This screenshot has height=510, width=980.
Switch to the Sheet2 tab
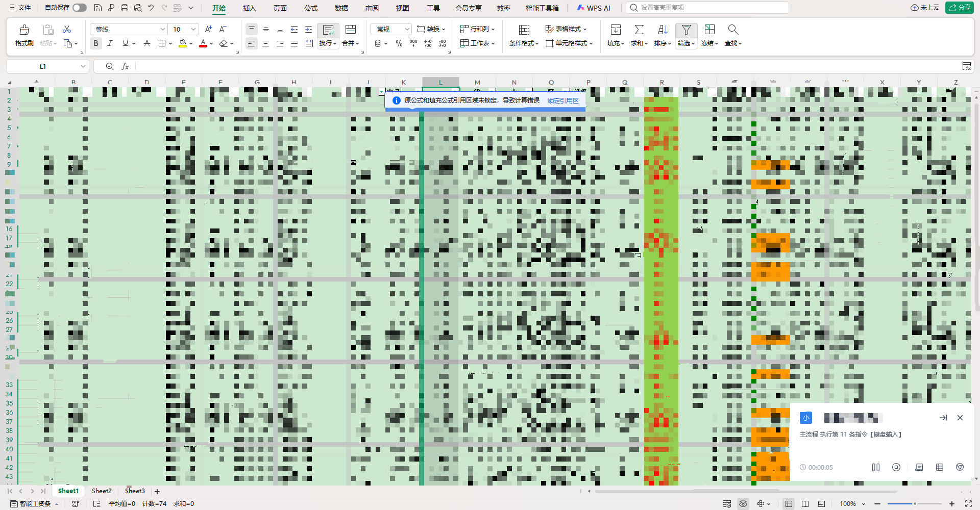(102, 491)
